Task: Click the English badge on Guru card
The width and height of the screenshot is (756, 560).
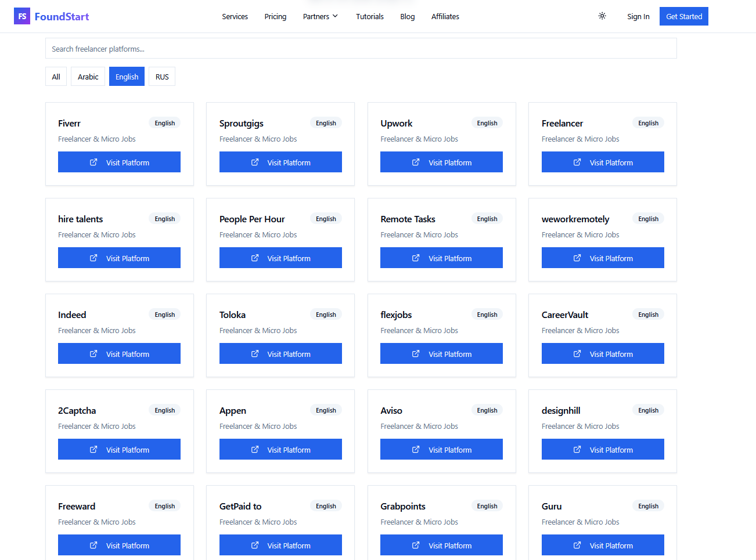Action: click(648, 506)
